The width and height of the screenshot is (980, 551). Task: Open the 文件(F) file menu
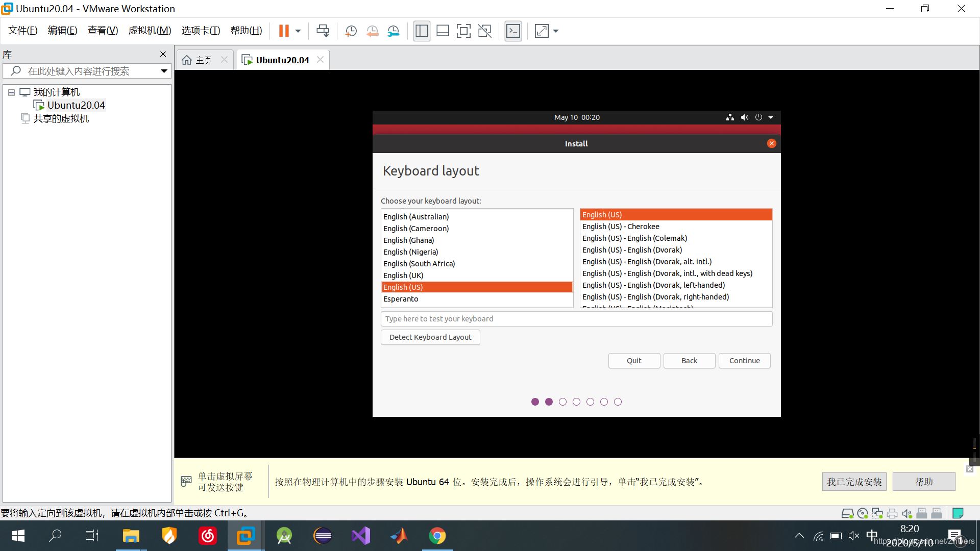click(23, 31)
